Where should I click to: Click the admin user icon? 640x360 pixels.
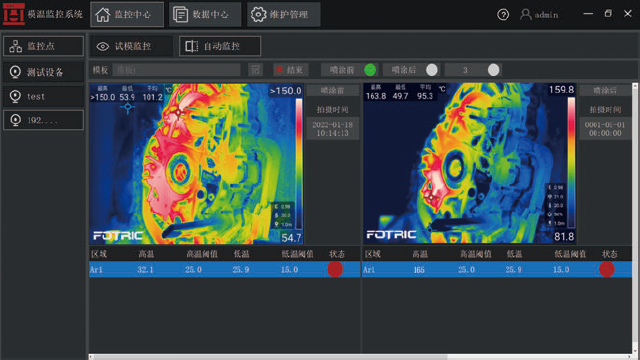525,15
